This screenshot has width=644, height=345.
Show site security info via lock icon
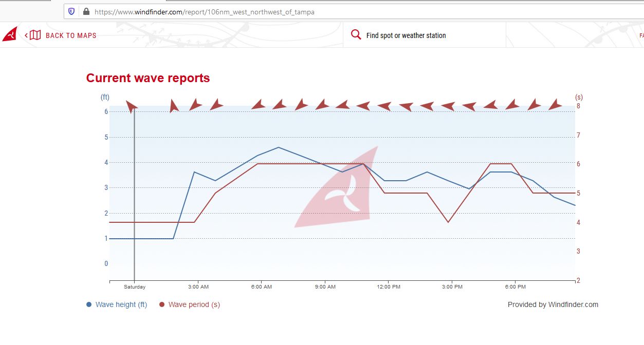85,11
